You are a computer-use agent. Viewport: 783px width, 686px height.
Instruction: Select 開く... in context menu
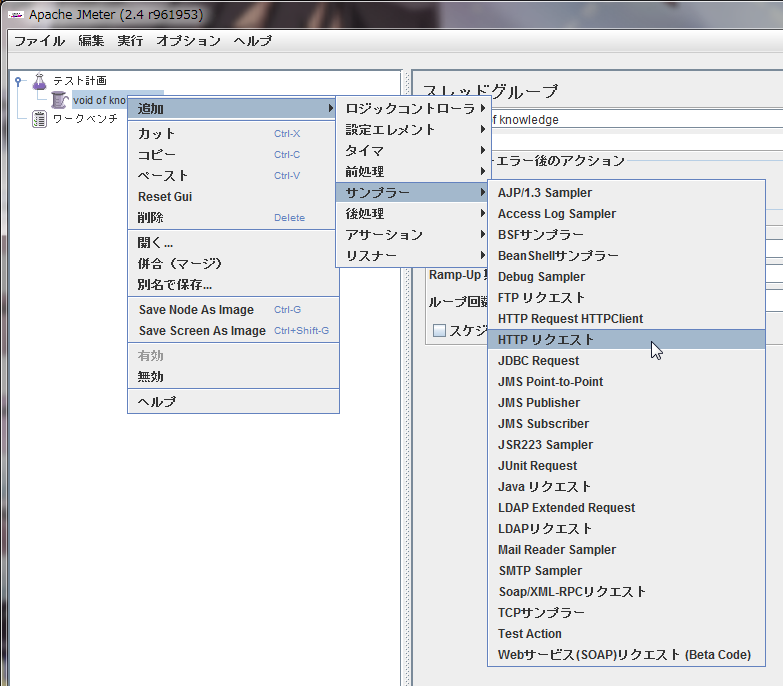233,243
